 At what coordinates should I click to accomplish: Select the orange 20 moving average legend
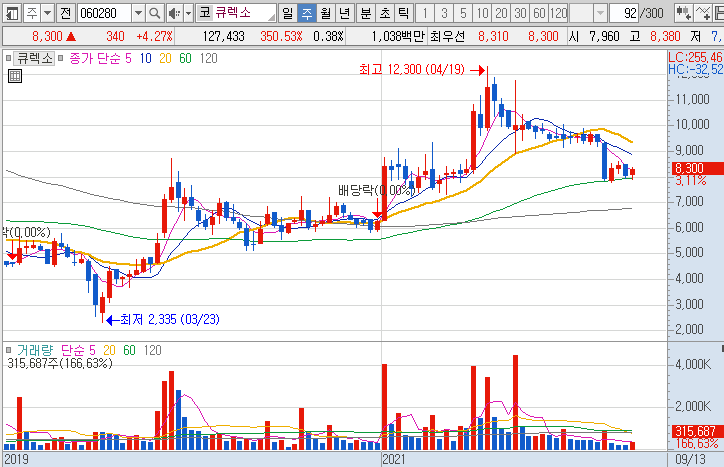[165, 58]
